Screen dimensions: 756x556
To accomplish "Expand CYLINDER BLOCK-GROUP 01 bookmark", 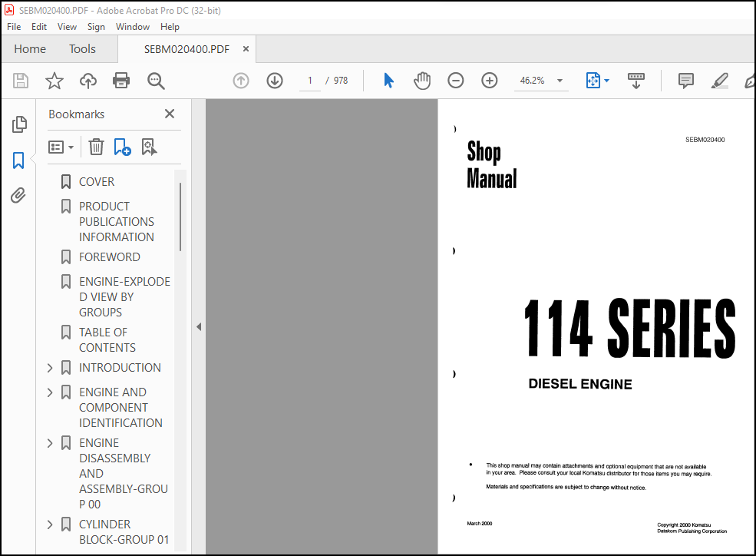I will coord(50,525).
